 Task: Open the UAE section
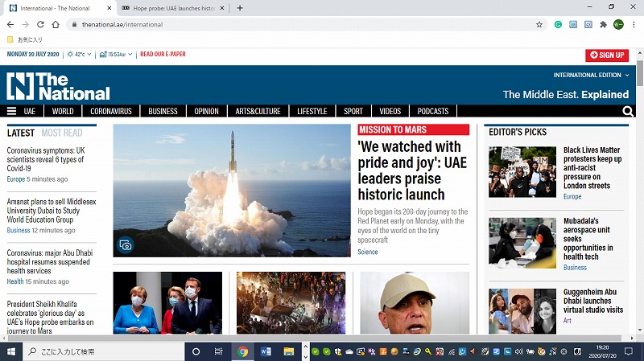pyautogui.click(x=30, y=111)
